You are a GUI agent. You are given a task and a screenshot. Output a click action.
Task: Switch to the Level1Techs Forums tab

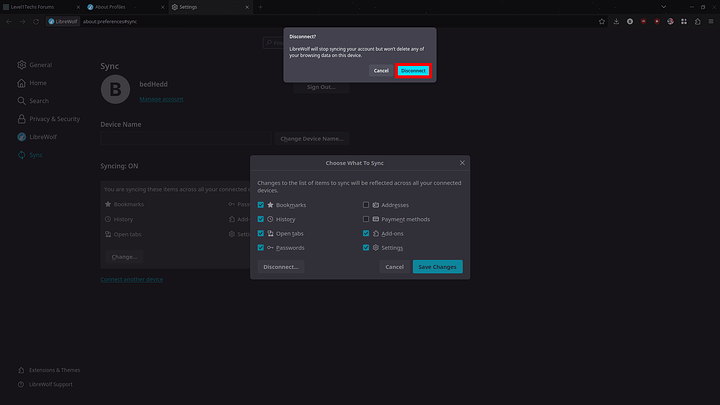click(37, 7)
